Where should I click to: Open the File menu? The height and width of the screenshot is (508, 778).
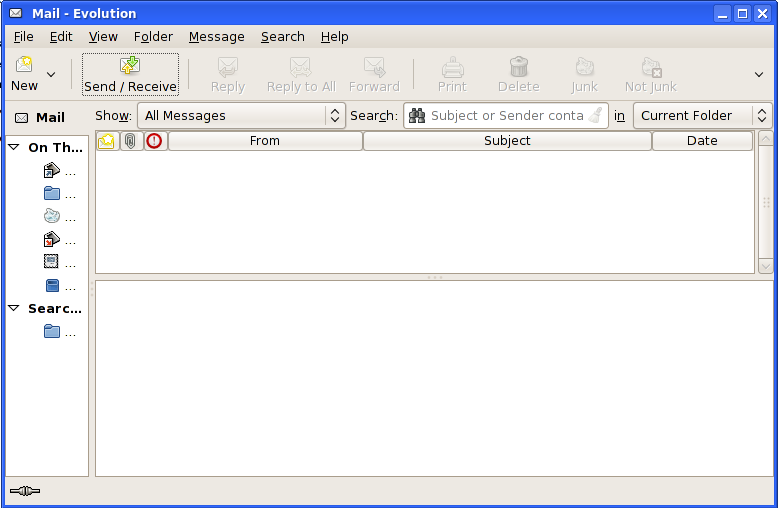(x=23, y=37)
